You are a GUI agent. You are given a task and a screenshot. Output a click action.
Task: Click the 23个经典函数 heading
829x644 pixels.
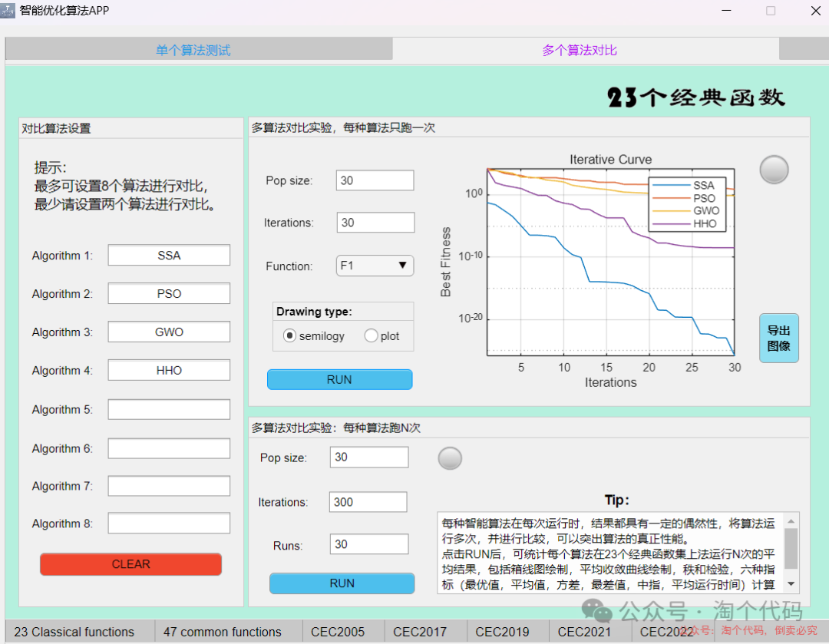[x=696, y=97]
